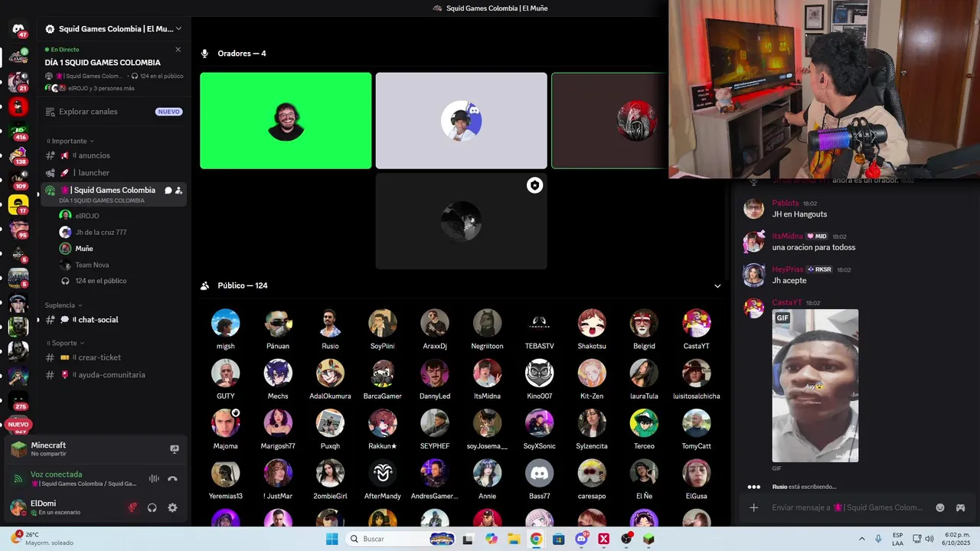Viewport: 980px width, 551px height.
Task: Toggle headphones deafen for ElDomi
Action: coord(152,507)
